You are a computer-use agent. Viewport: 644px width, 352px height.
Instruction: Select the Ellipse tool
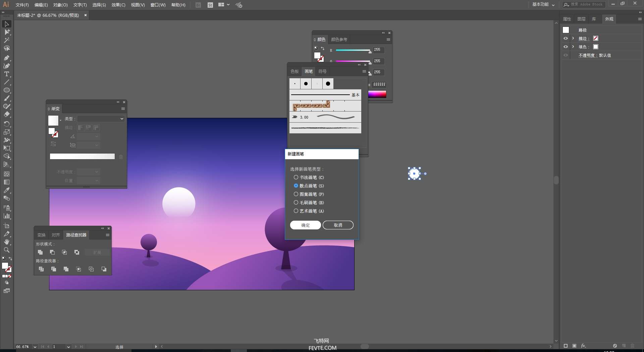(7, 90)
